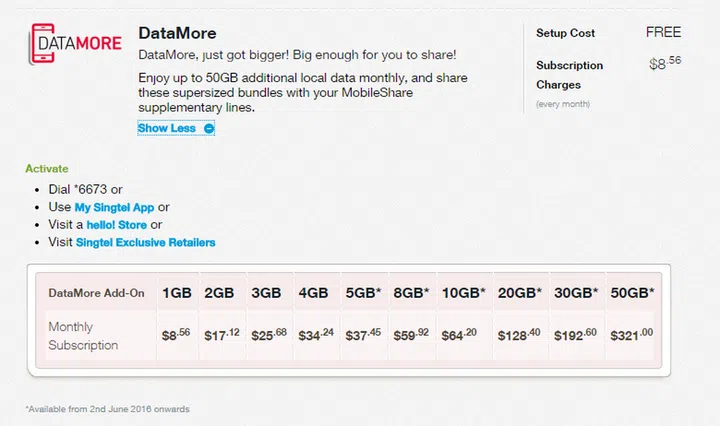Select the 1GB column header

[x=175, y=293]
